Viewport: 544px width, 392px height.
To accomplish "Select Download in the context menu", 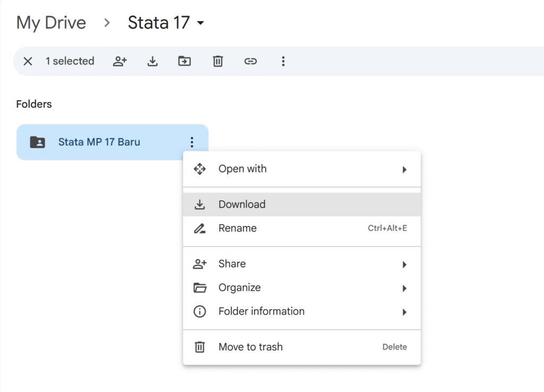I will 302,204.
